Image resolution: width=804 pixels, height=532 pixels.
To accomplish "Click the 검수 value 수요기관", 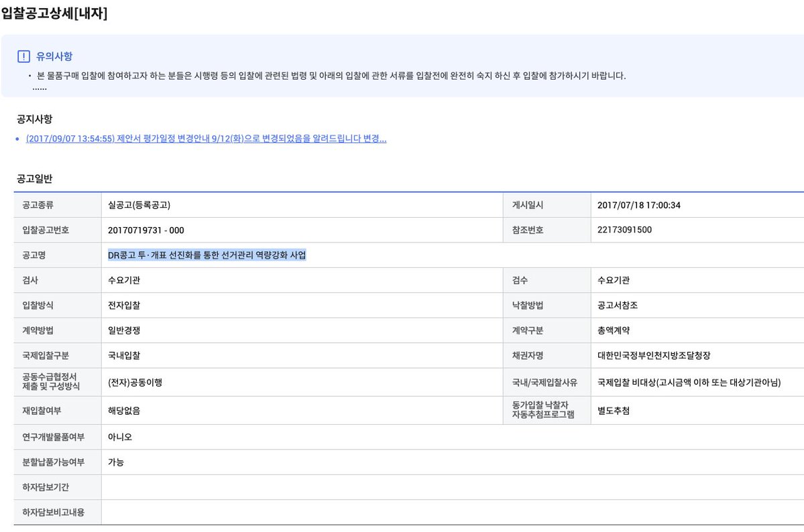I will (614, 280).
